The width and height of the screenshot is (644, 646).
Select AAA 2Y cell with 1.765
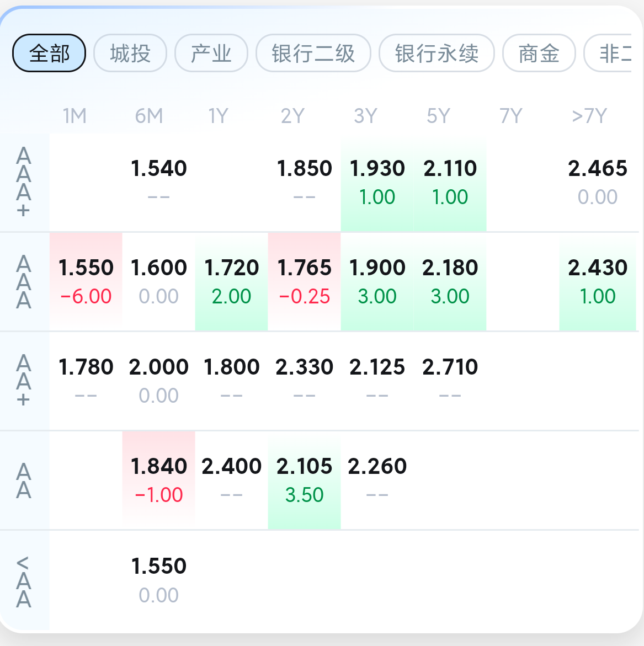305,281
